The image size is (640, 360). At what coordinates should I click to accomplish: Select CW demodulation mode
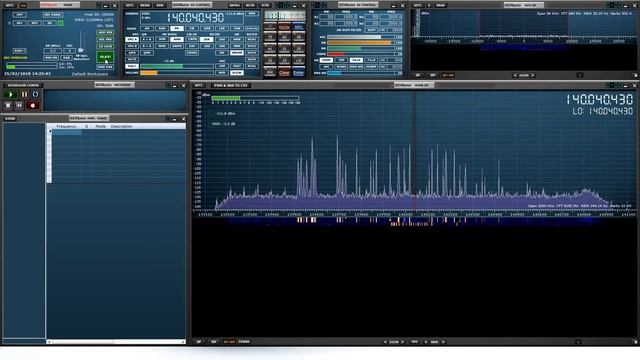(192, 29)
